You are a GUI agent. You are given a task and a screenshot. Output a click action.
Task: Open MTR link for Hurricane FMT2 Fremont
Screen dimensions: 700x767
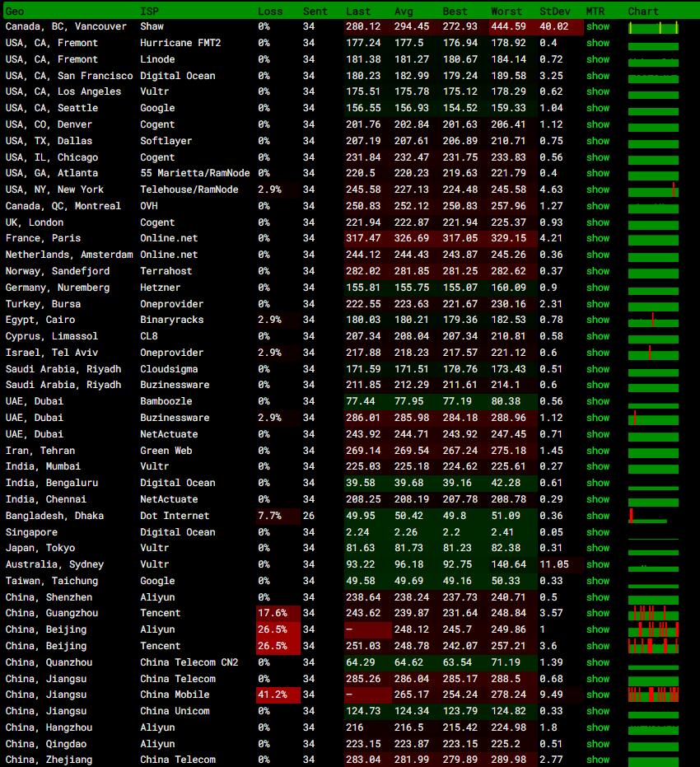598,43
